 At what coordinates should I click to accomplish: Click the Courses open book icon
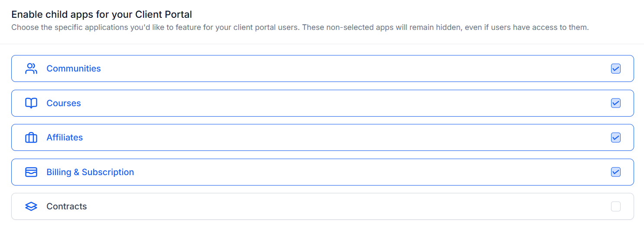tap(31, 103)
